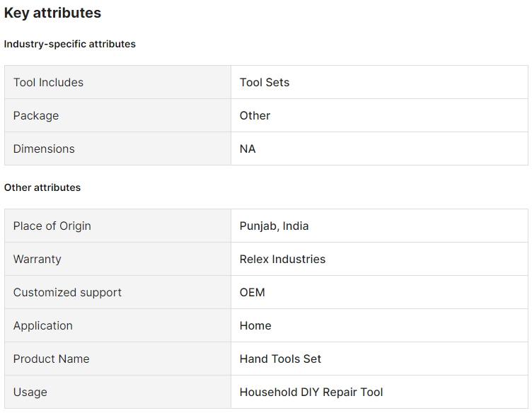This screenshot has height=413, width=532.
Task: Click the Other attributes subheading
Action: 42,187
